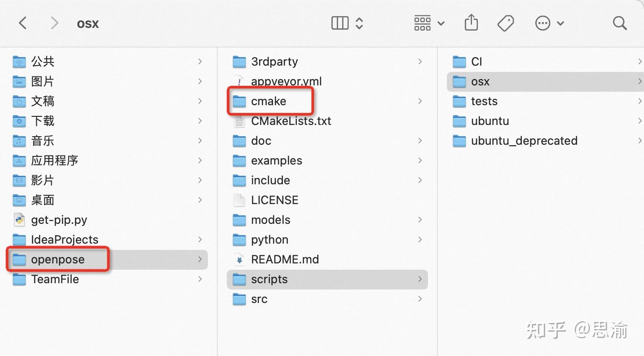Select the CMakeLists.txt file

coord(291,121)
